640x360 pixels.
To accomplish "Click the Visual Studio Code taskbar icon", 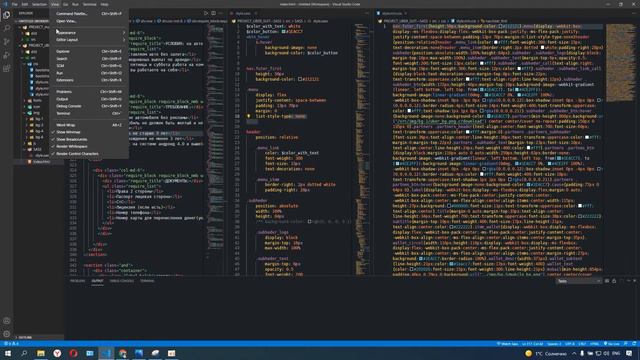I will click(x=106, y=353).
